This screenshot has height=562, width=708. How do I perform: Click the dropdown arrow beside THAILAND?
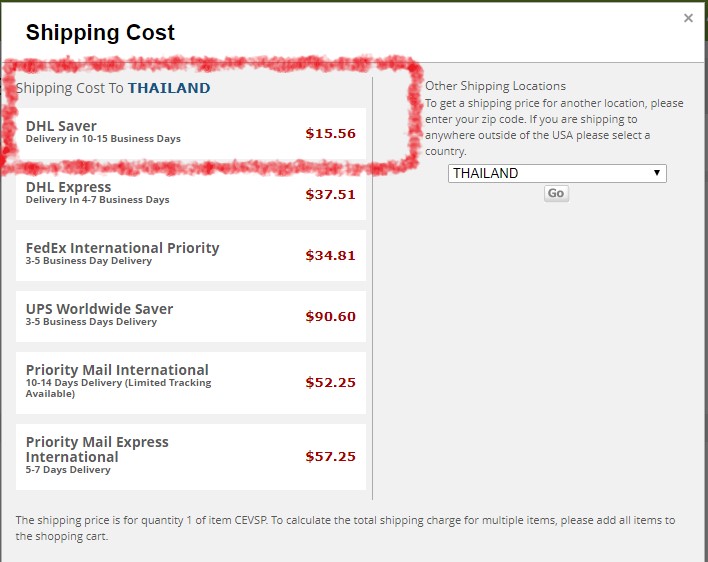click(657, 173)
